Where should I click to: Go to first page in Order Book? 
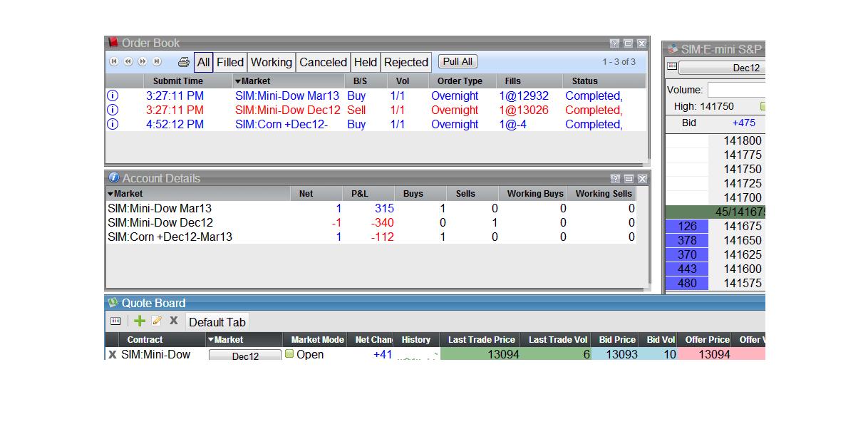(x=114, y=62)
